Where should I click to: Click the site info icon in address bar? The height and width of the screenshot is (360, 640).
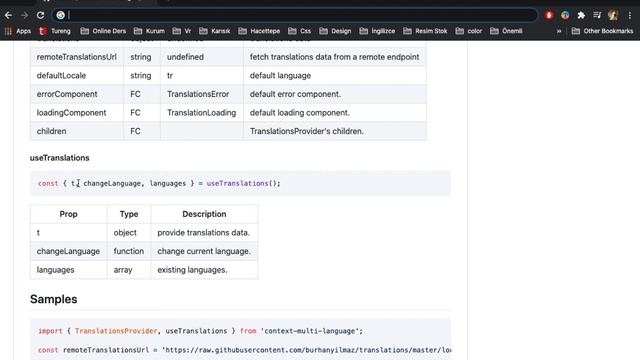coord(60,15)
